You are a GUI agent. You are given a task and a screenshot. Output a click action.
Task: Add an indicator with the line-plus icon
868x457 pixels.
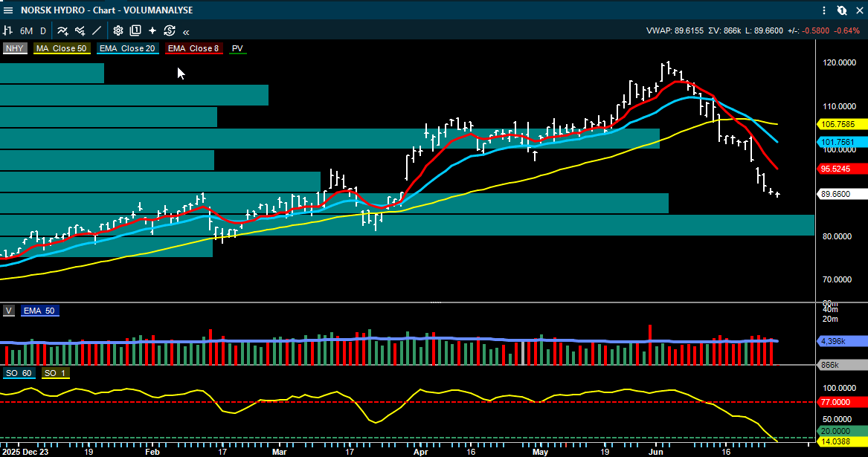click(62, 31)
